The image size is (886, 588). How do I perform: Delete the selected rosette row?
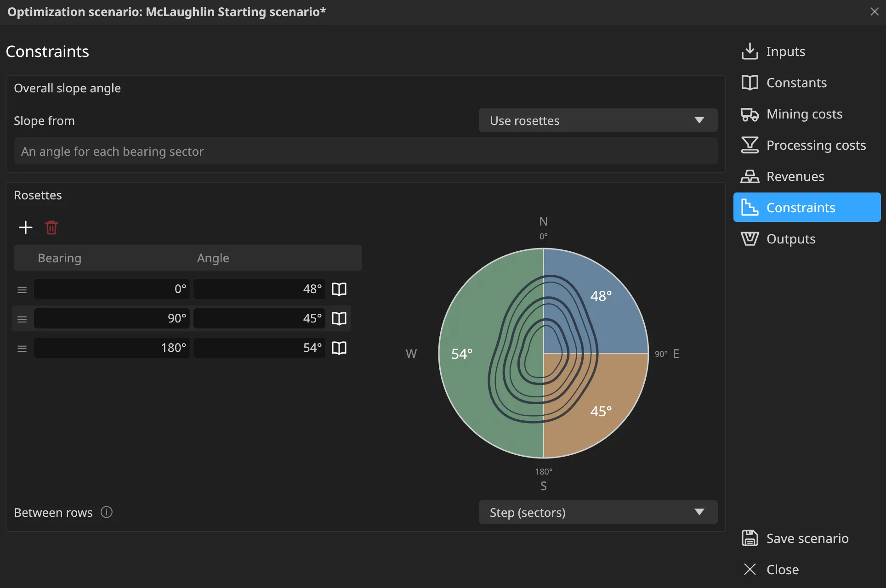click(x=51, y=227)
